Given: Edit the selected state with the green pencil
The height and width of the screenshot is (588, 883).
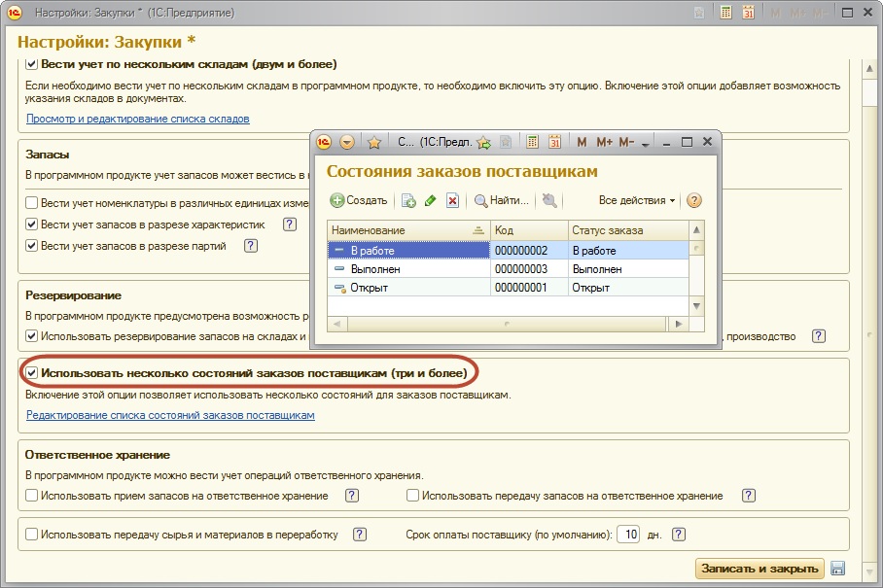Looking at the screenshot, I should click(430, 200).
